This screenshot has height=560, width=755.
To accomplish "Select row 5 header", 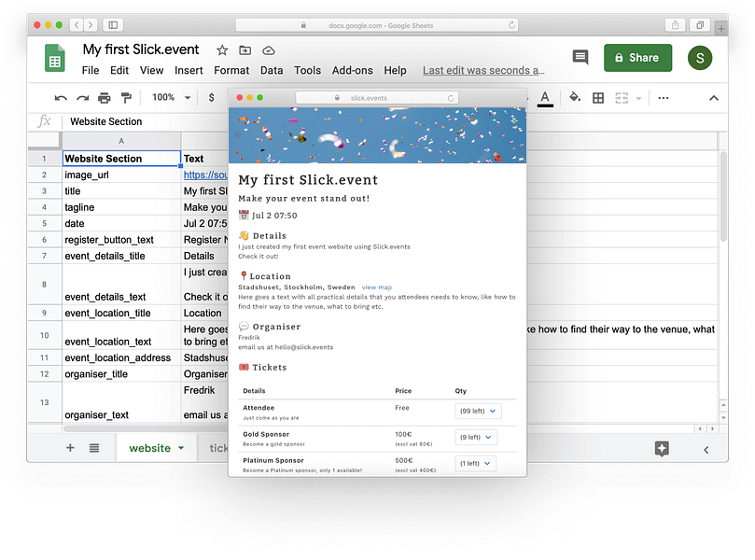I will click(44, 223).
